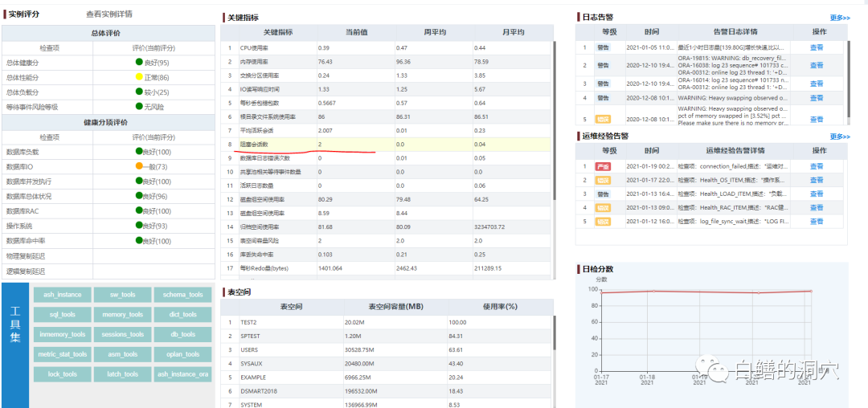Click 警告 badge on ORA-16014 log alarm
The image size is (868, 408).
603,84
